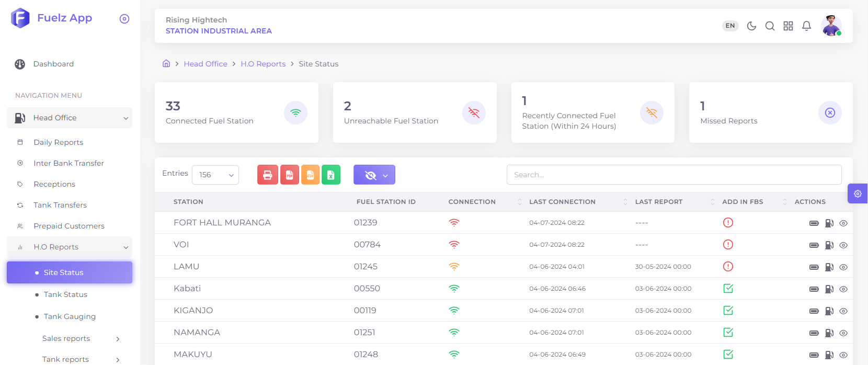Click the red Print button
This screenshot has height=365, width=868.
coord(267,175)
